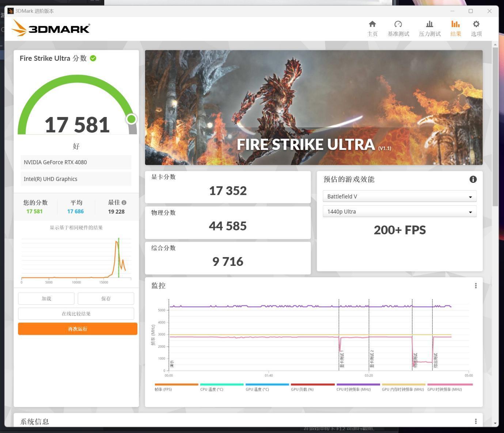Click the 3DMark title bar app icon

click(11, 11)
